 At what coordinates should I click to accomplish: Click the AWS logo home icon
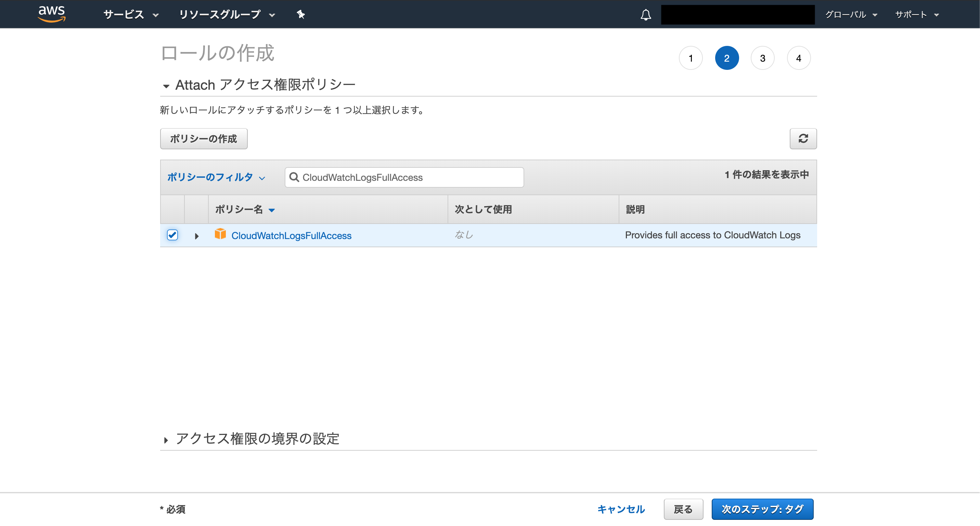(52, 14)
